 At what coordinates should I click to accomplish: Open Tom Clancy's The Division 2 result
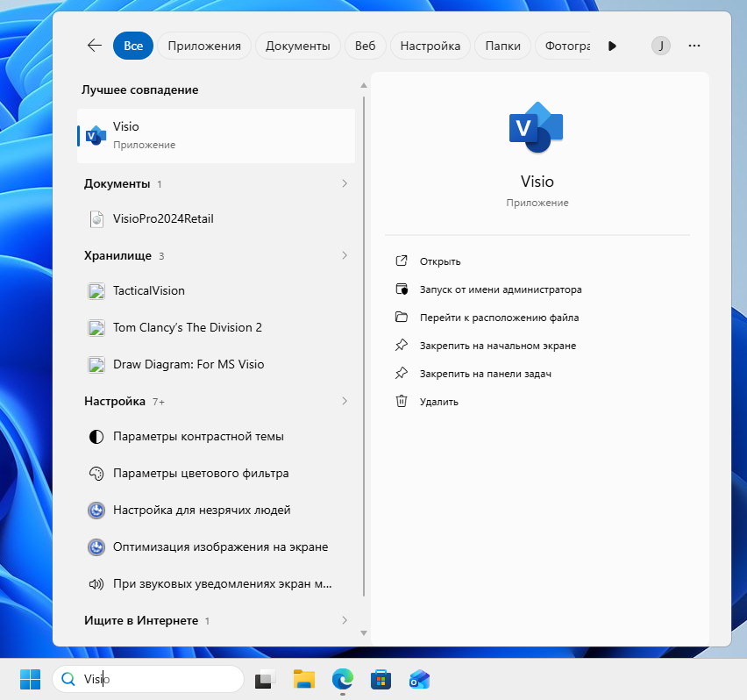tap(217, 327)
